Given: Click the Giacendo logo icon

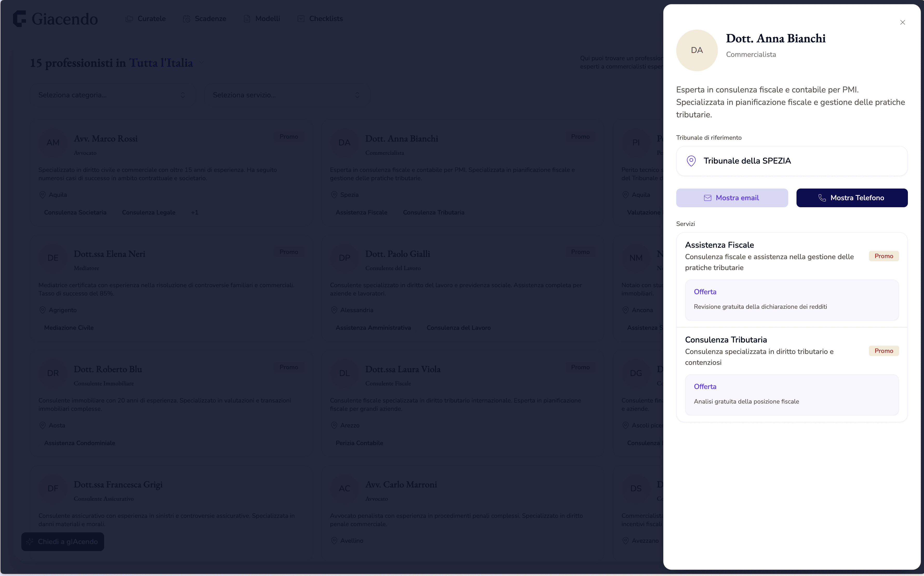Looking at the screenshot, I should point(19,19).
